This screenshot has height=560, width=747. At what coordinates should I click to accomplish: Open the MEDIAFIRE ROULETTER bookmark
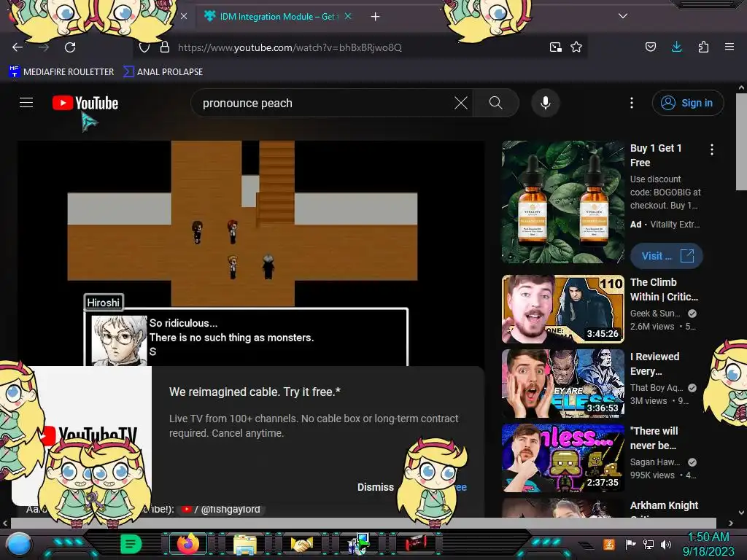click(x=61, y=72)
